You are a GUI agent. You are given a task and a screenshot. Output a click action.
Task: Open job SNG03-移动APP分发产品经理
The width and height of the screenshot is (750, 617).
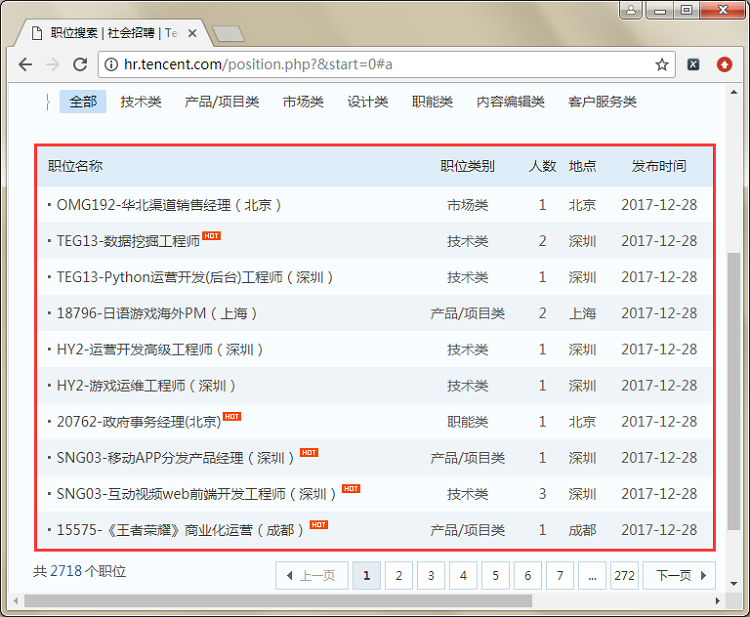pyautogui.click(x=175, y=458)
